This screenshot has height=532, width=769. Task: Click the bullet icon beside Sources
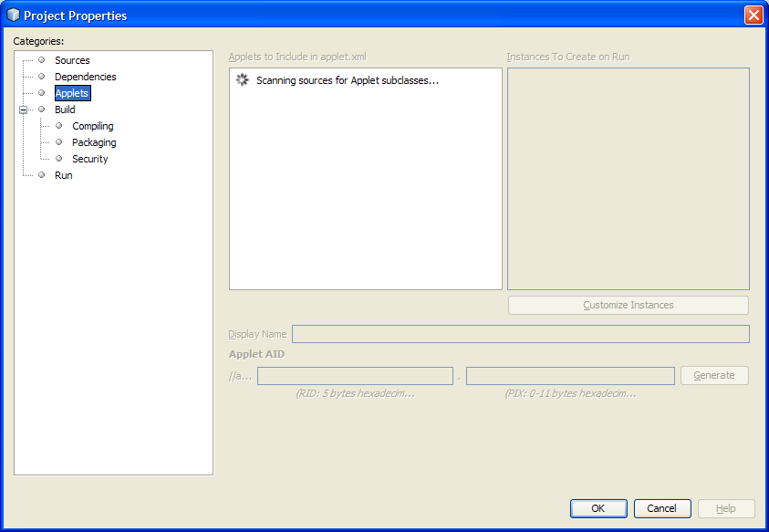point(41,60)
